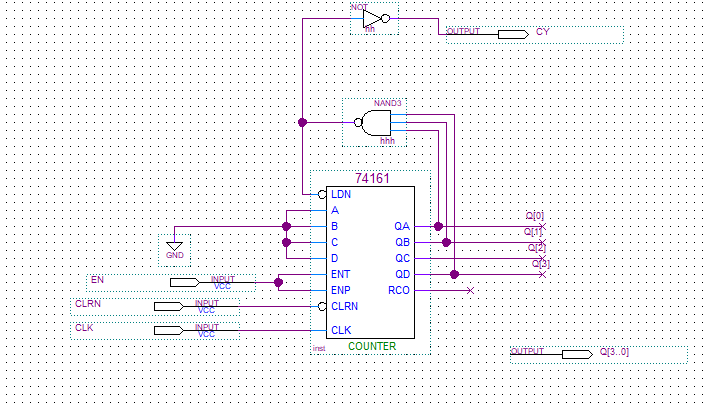Viewport: 703px width, 404px height.
Task: Click the CLK input pin name
Action: [x=84, y=328]
